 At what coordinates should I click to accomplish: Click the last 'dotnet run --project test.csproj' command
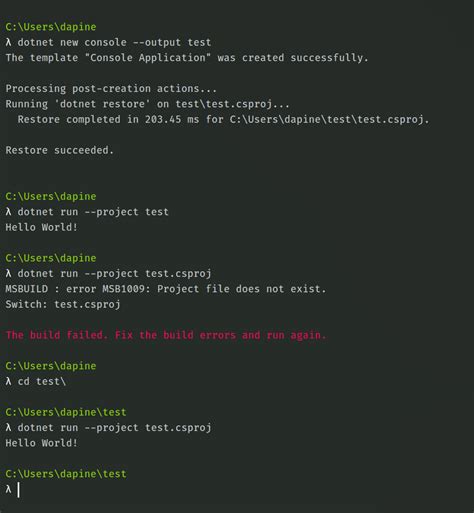tap(114, 428)
